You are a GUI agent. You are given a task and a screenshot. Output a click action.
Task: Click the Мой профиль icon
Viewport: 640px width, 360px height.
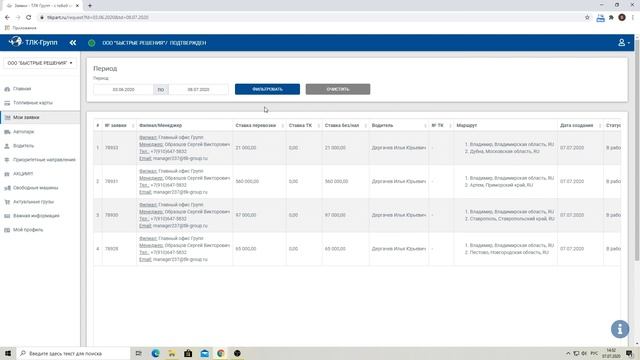[7, 230]
